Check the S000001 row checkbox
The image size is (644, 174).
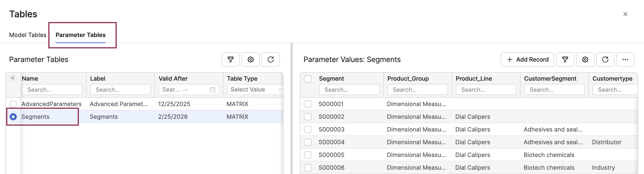pos(307,104)
